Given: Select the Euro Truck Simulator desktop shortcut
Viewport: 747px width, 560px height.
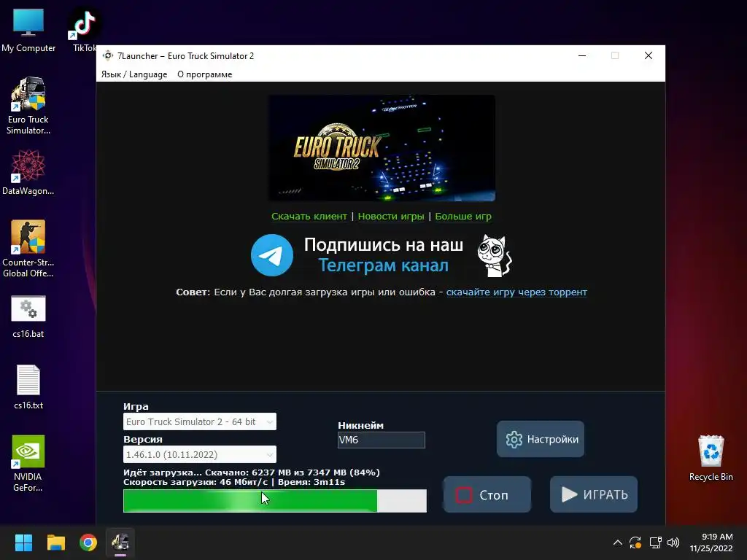Looking at the screenshot, I should tap(28, 105).
